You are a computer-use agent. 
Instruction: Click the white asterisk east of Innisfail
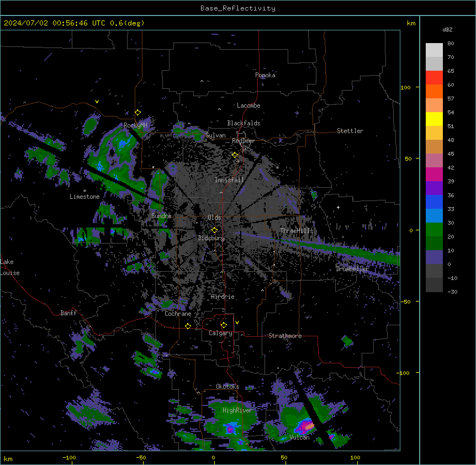[277, 167]
